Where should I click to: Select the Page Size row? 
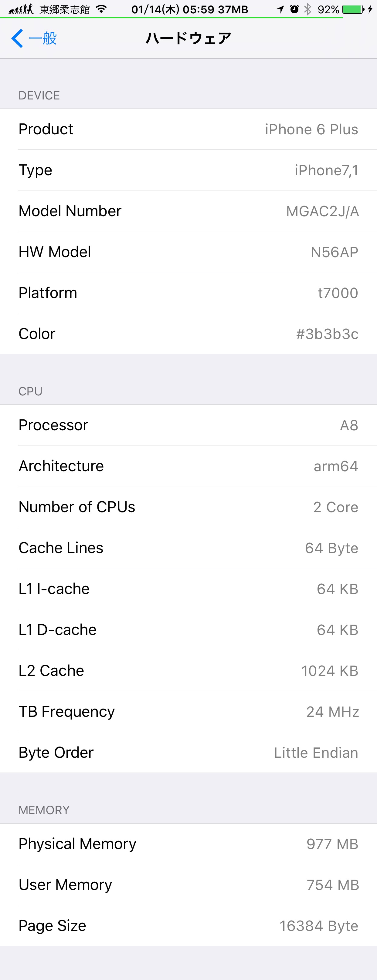pyautogui.click(x=188, y=926)
